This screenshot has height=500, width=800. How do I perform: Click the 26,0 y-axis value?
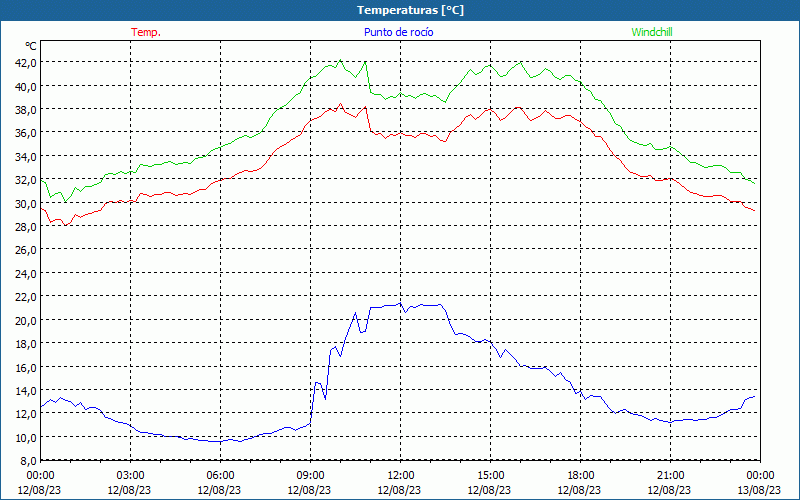27,250
